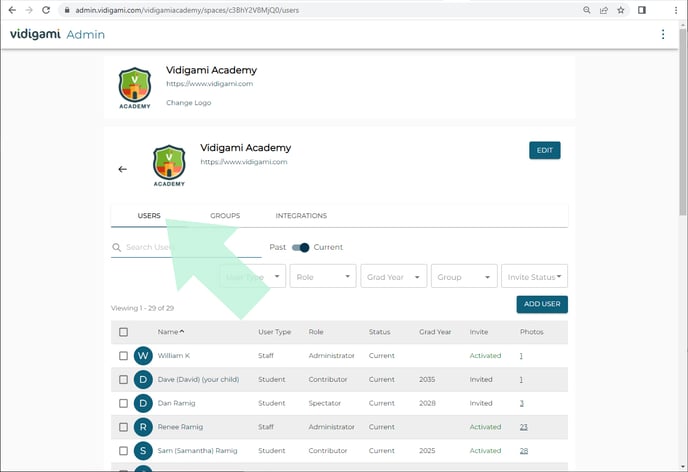Open the Role filter dropdown

(x=323, y=276)
